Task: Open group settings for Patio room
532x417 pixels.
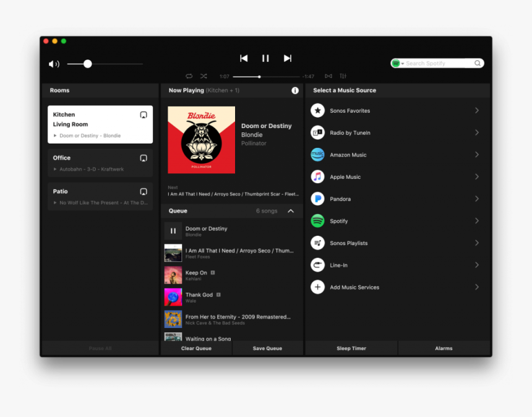Action: tap(144, 192)
